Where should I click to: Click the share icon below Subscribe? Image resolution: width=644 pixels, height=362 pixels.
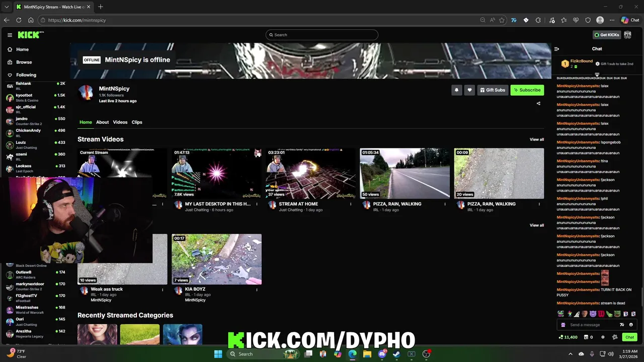pos(538,104)
